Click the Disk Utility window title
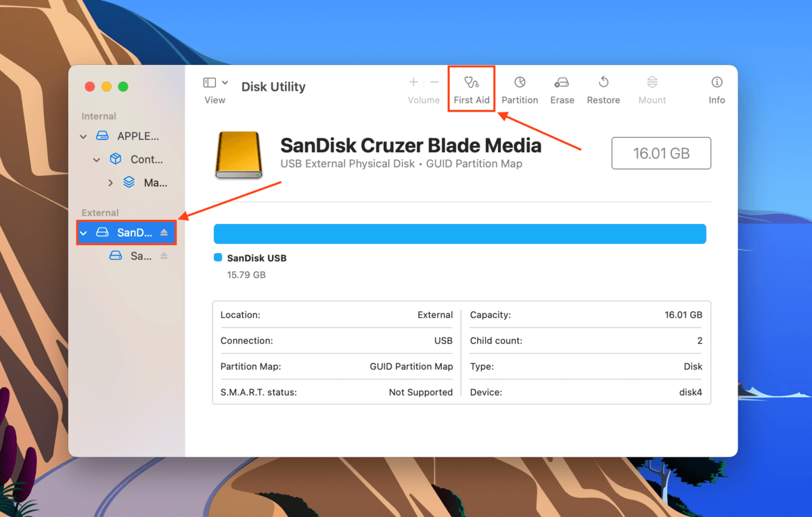The image size is (812, 517). coord(273,87)
